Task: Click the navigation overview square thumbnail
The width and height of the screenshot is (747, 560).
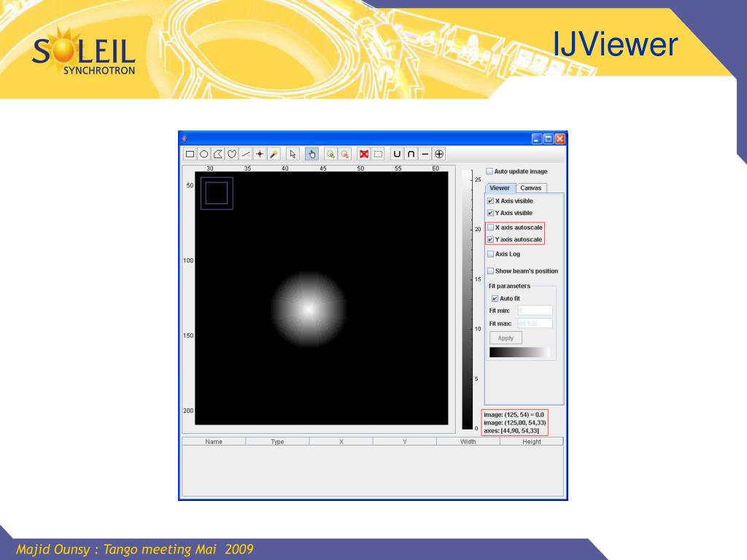Action: 217,193
